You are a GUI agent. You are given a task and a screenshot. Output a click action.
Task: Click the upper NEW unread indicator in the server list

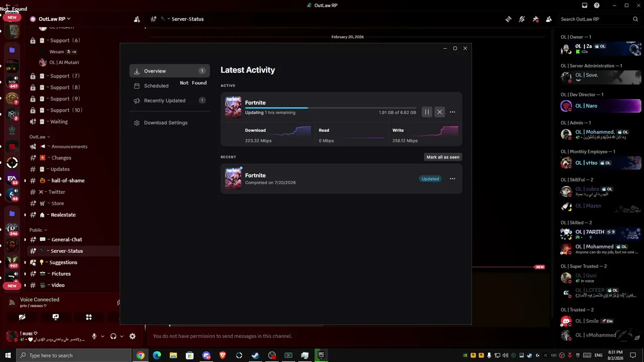pyautogui.click(x=12, y=18)
